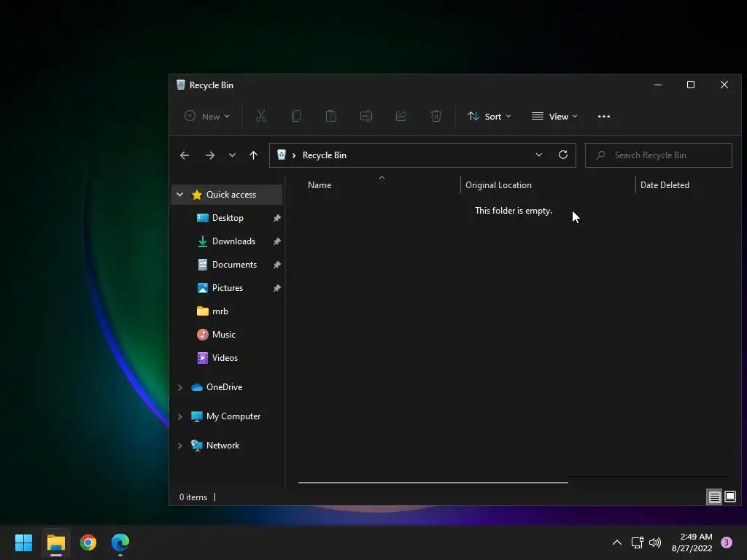Image resolution: width=747 pixels, height=560 pixels.
Task: Open network settings in system tray
Action: tap(637, 542)
